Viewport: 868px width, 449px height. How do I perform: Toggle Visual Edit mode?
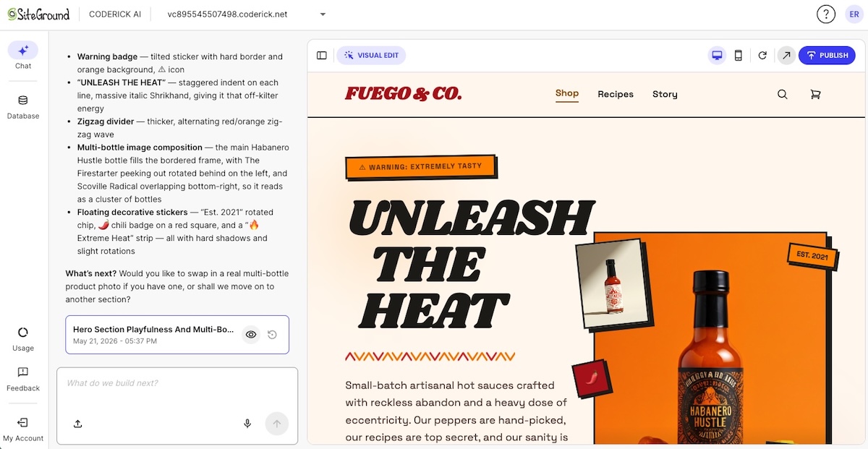pyautogui.click(x=371, y=56)
